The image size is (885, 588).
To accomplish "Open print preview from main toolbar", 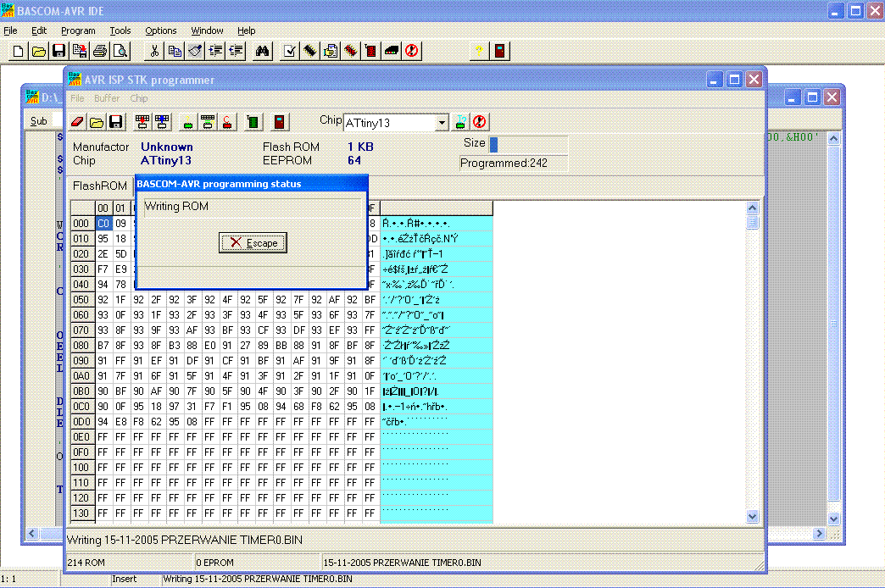I will pos(120,52).
